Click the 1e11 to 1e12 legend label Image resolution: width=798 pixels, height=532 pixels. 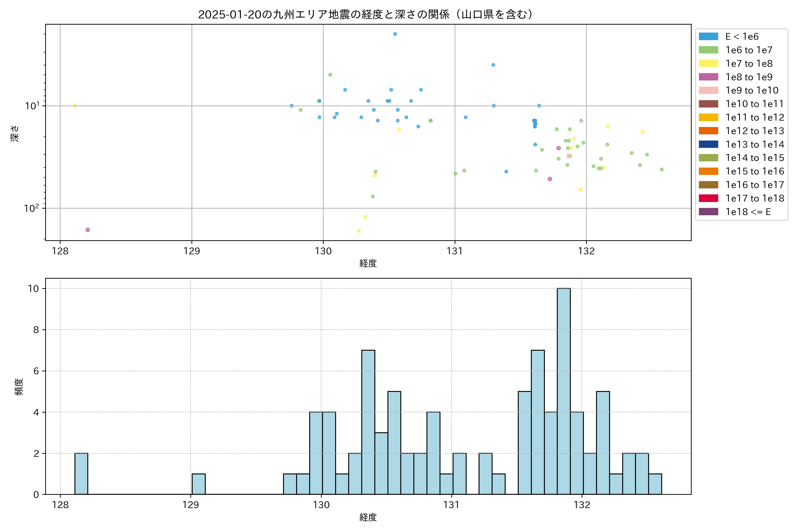pyautogui.click(x=755, y=117)
